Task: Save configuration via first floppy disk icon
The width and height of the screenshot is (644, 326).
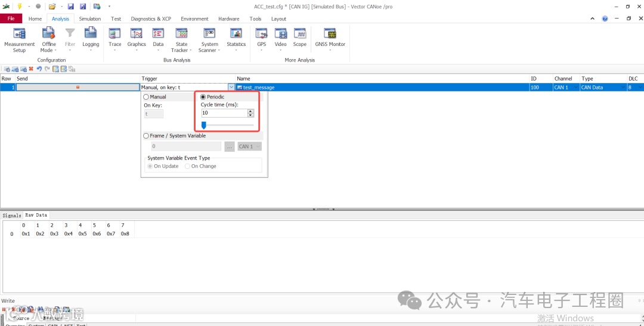Action: point(70,6)
